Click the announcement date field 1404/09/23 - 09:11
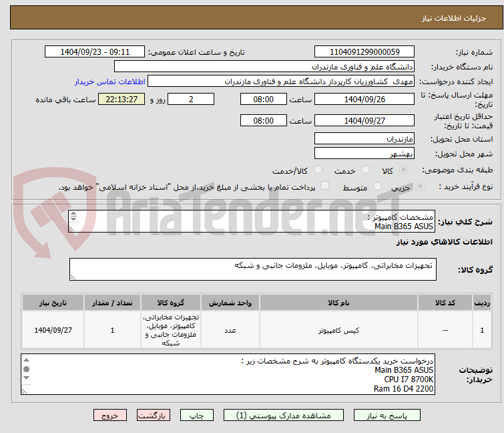The width and height of the screenshot is (504, 433). pos(95,52)
